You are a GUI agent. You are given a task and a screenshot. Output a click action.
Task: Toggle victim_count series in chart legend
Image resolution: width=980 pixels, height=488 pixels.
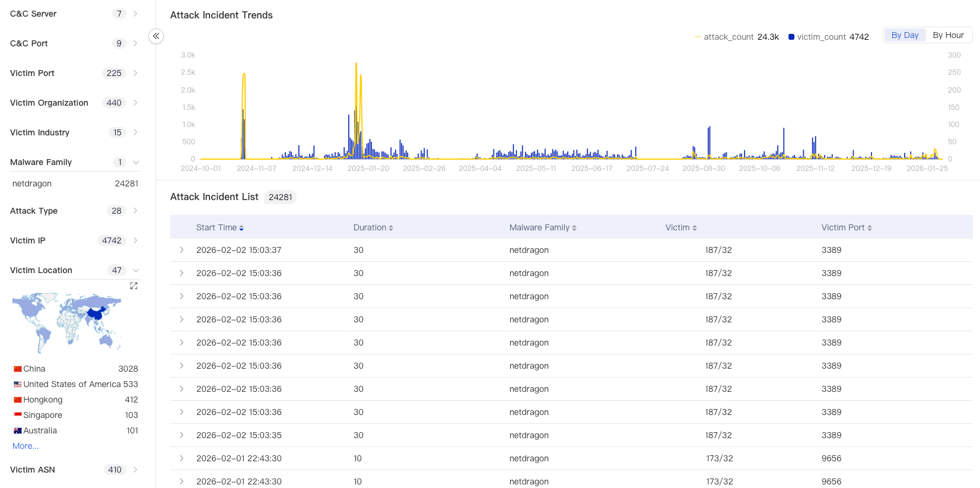click(821, 37)
